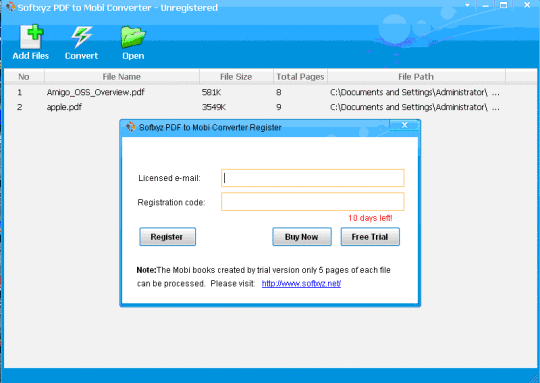Continue with the Free Trial button
This screenshot has height=383, width=540.
370,237
